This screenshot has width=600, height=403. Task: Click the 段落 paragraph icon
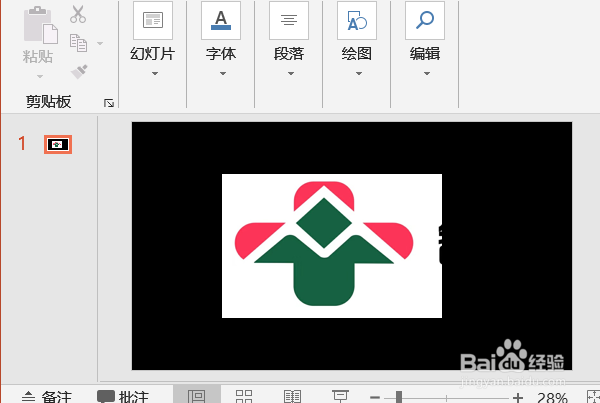289,20
